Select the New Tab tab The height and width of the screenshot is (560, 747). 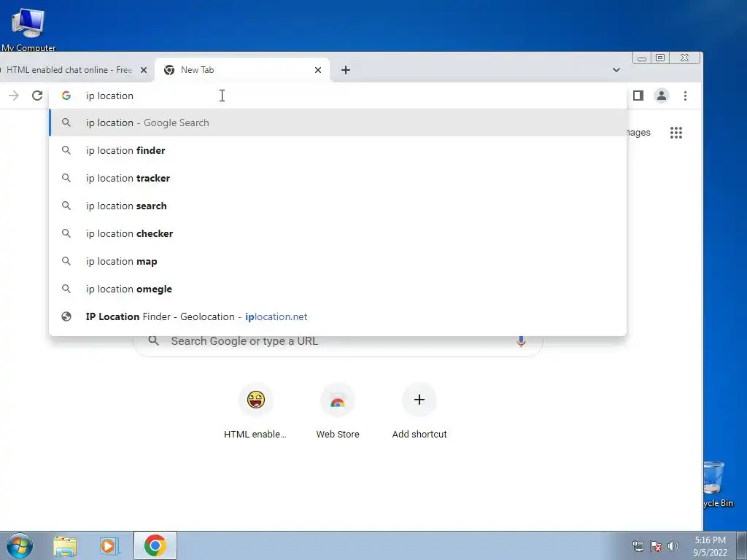[242, 70]
